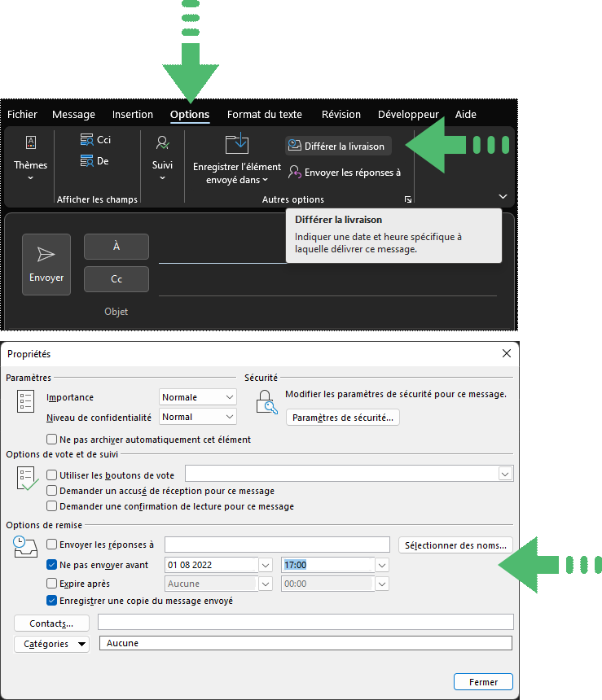Open the Aide tab
Screen dimensions: 602x700
pyautogui.click(x=466, y=114)
